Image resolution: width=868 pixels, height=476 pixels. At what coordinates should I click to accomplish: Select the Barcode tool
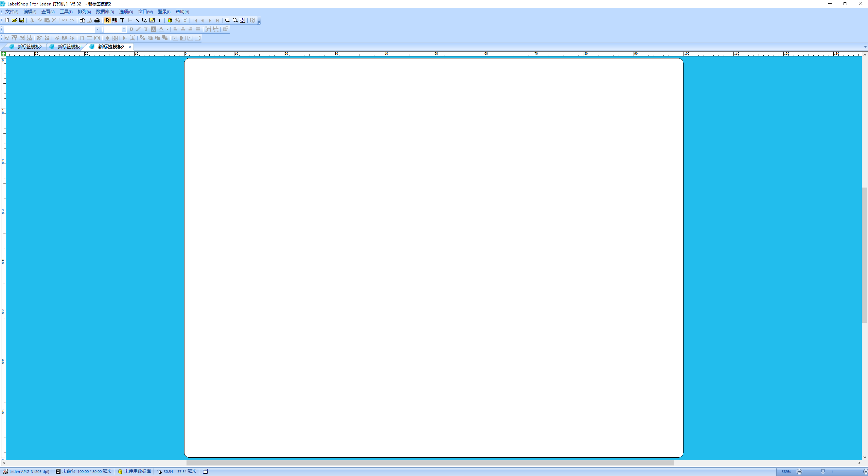click(115, 20)
